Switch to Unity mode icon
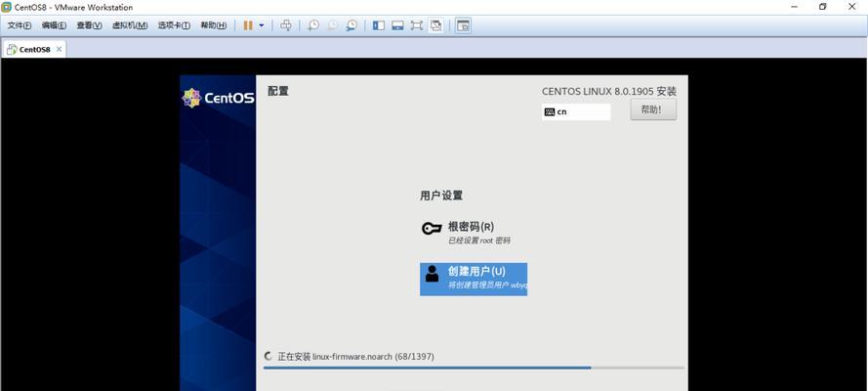Viewport: 868px width, 391px height. [x=435, y=25]
